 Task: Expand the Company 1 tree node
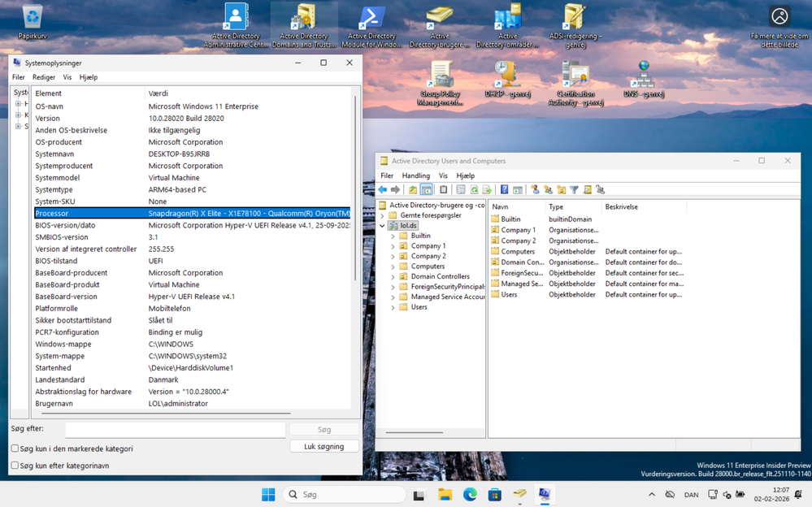tap(393, 246)
